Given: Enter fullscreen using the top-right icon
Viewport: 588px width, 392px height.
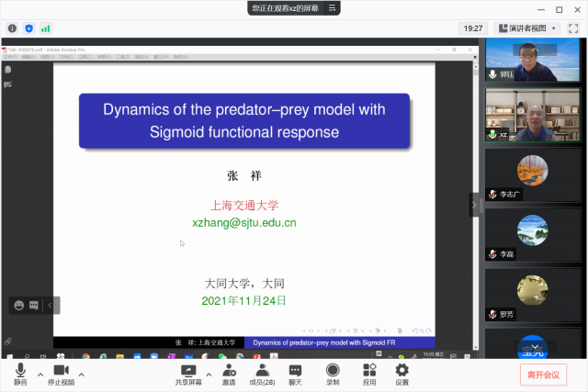Looking at the screenshot, I should 573,28.
